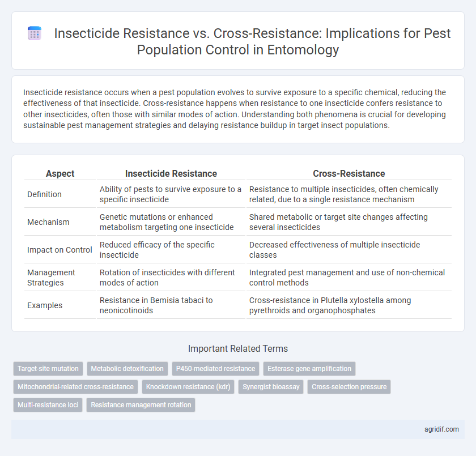The width and height of the screenshot is (476, 456).
Task: Select cell 'Integrated pest management and use of non-chemical'
Action: pos(349,278)
